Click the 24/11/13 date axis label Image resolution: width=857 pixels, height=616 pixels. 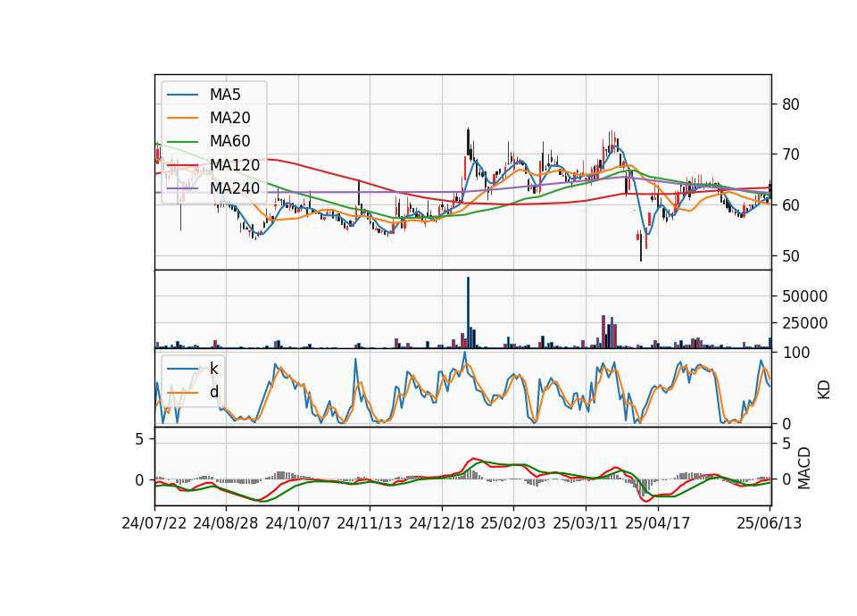click(x=370, y=523)
